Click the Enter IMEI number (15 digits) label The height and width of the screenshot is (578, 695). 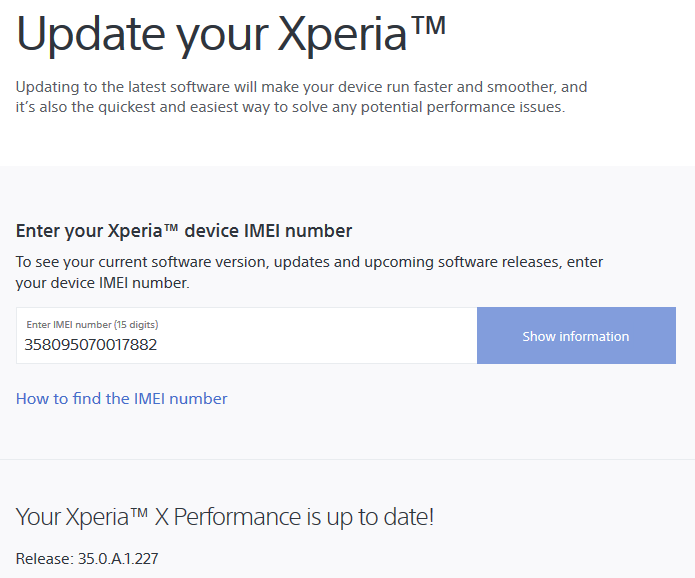pyautogui.click(x=92, y=324)
